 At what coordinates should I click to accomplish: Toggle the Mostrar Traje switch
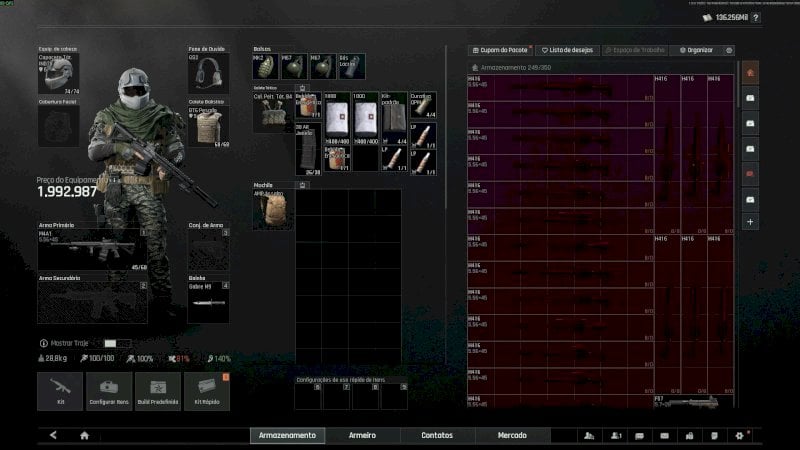116,343
